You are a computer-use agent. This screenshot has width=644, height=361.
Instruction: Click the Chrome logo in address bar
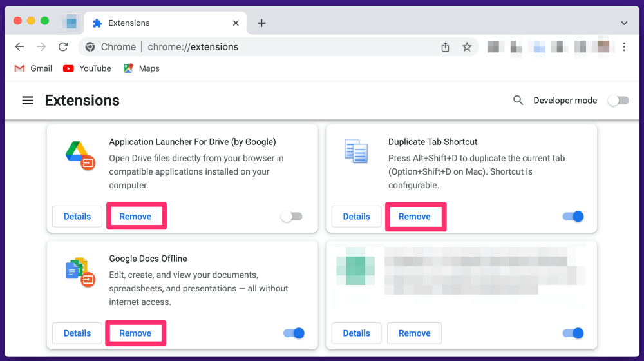click(90, 47)
